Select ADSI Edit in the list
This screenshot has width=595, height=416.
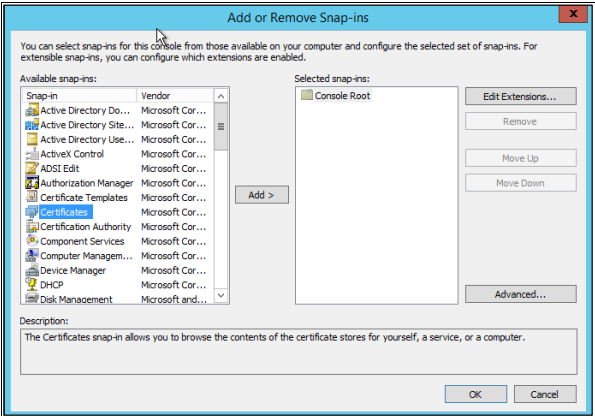(60, 169)
